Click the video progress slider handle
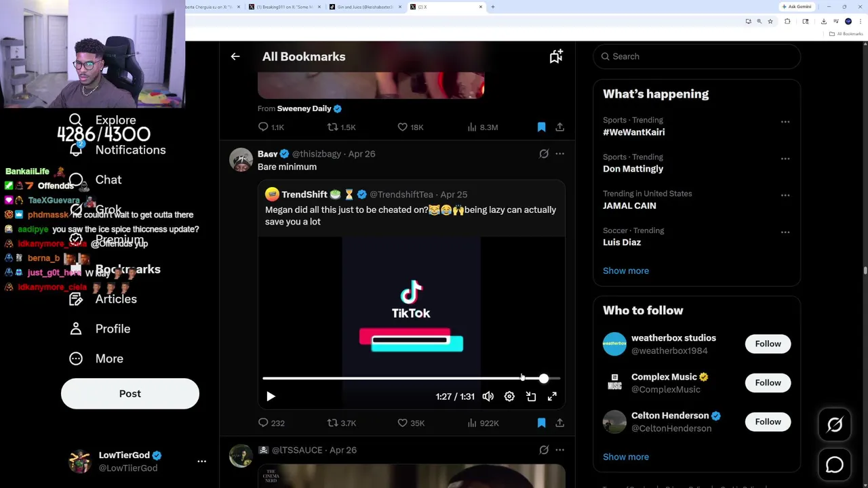 [544, 378]
